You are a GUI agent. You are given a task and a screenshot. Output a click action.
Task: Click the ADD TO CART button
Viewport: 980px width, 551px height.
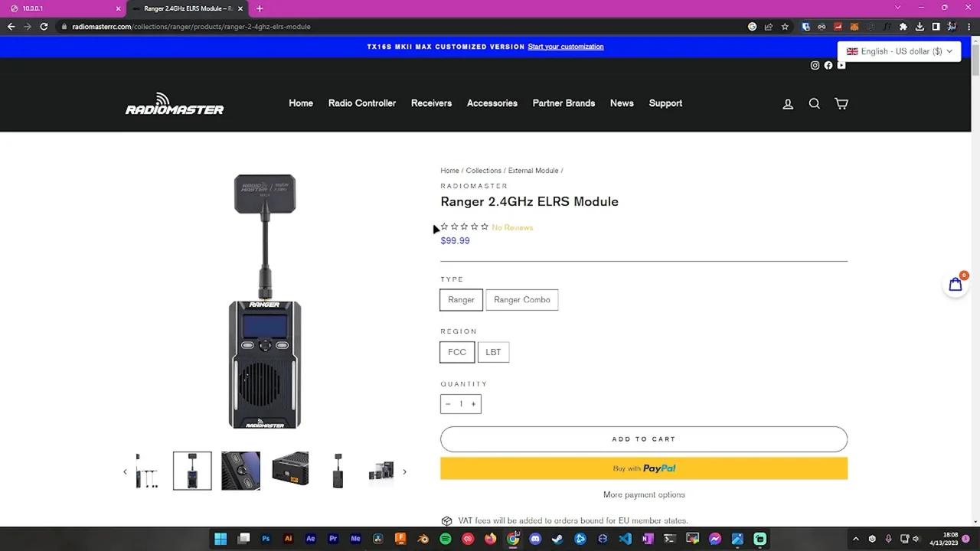tap(643, 439)
